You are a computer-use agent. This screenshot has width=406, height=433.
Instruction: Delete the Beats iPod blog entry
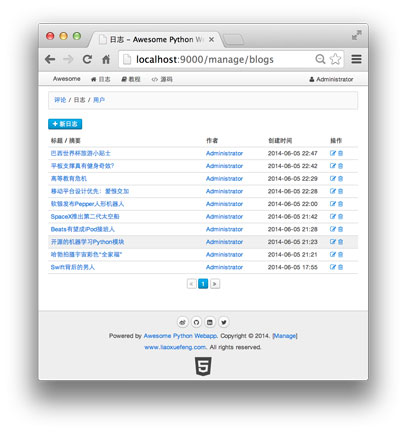(340, 229)
